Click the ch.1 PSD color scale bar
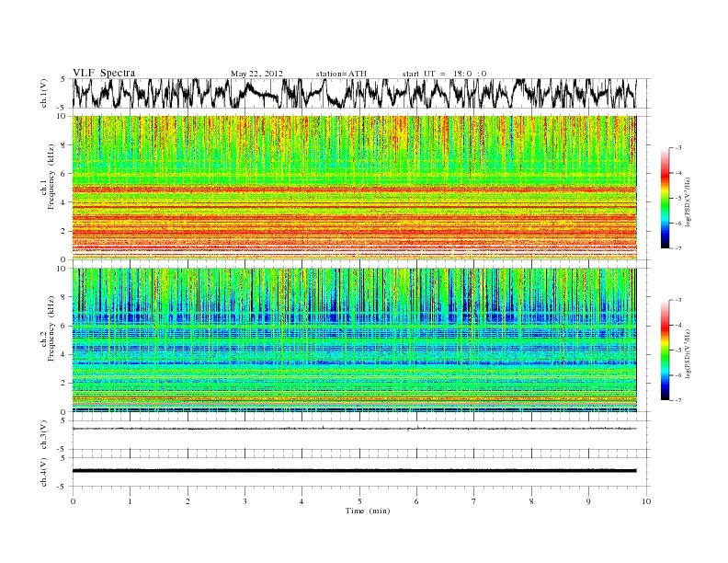Viewport: 728px width, 563px height. click(x=665, y=198)
